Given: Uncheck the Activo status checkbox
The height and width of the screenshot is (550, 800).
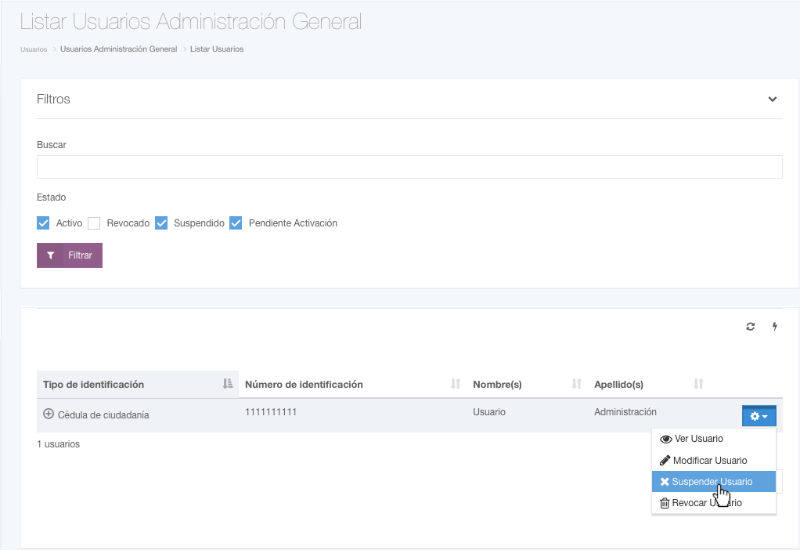Looking at the screenshot, I should pyautogui.click(x=43, y=223).
